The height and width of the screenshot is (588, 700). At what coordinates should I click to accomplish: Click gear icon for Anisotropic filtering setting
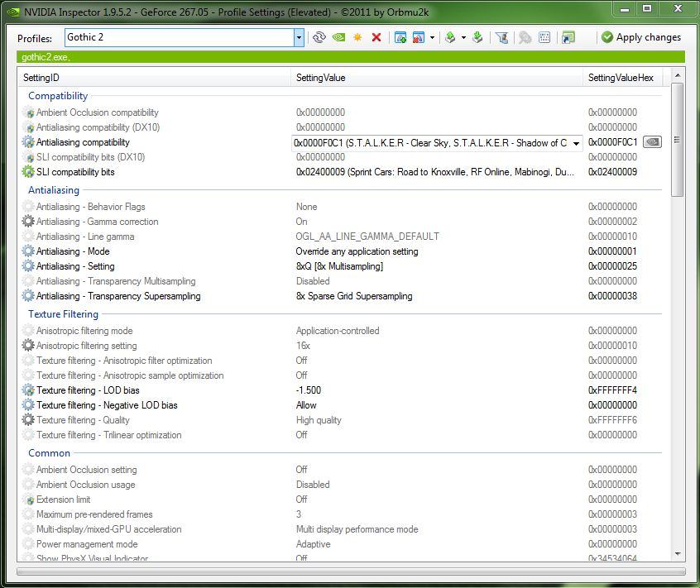(28, 346)
